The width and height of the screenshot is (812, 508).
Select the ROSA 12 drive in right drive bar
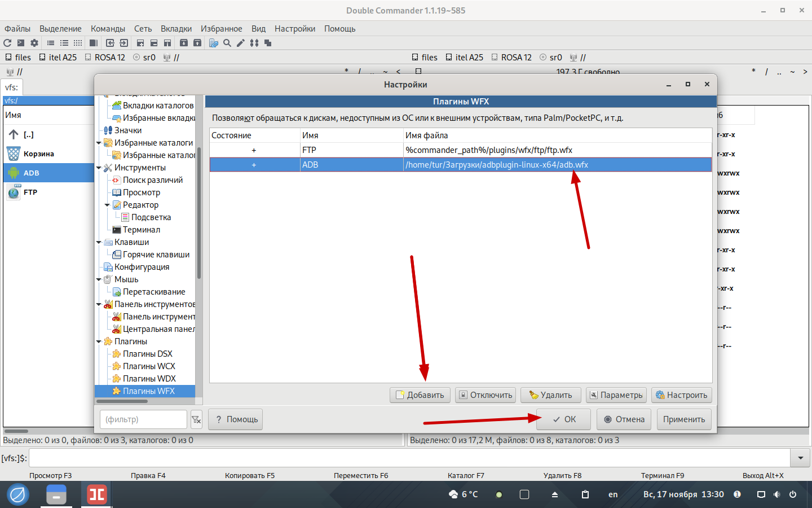click(x=511, y=58)
